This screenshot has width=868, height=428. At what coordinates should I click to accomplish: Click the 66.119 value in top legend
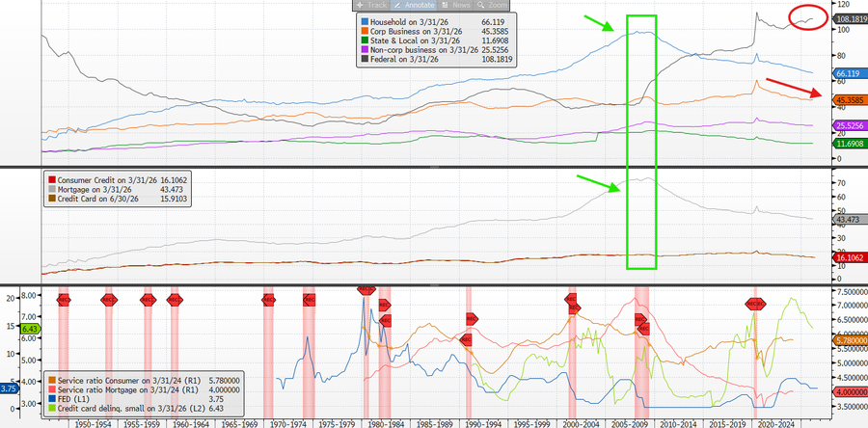pos(493,20)
